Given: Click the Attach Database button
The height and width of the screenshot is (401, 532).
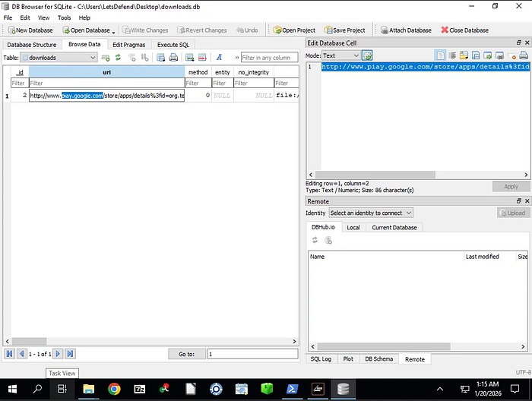Looking at the screenshot, I should 406,30.
